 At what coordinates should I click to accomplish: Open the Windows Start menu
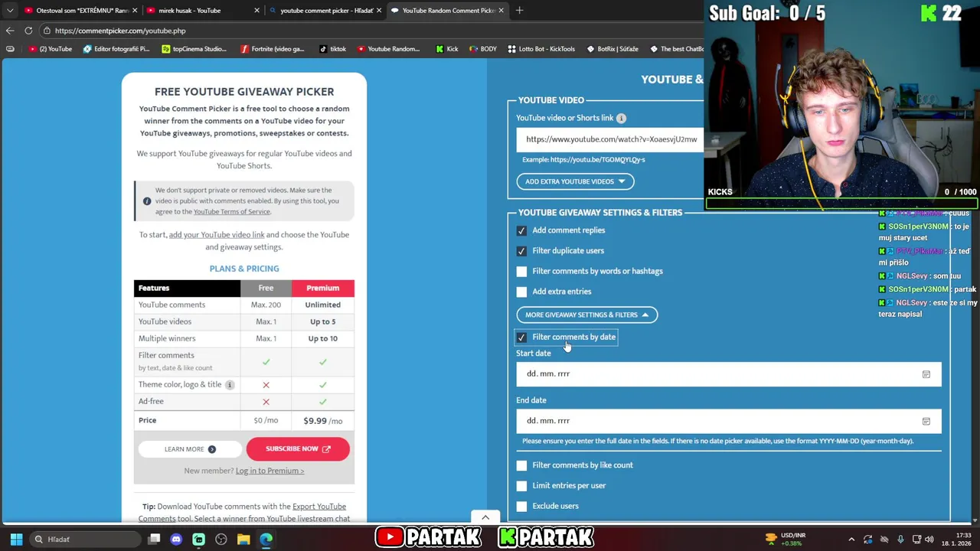click(x=16, y=540)
